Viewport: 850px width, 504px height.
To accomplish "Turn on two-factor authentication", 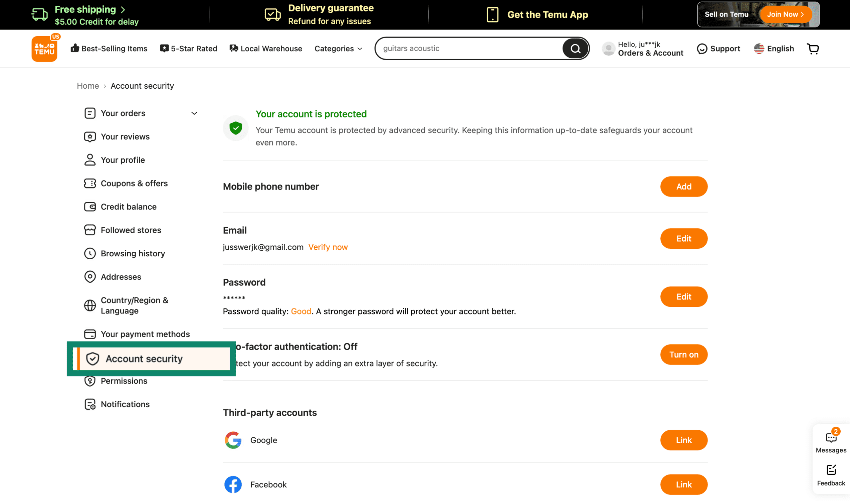I will tap(684, 354).
